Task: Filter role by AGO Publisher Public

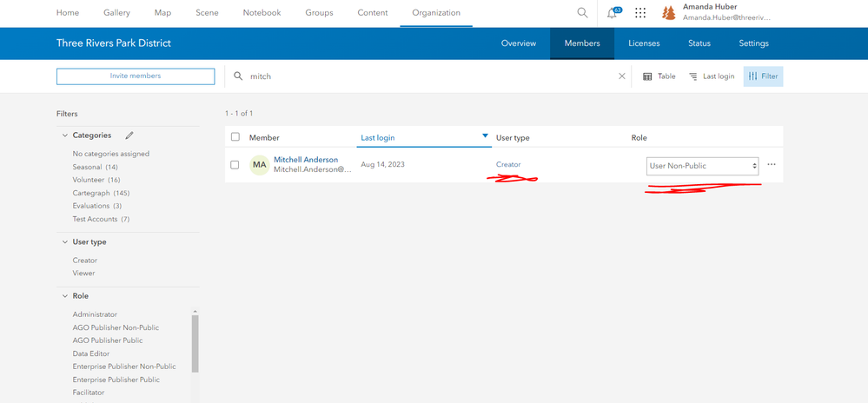Action: tap(108, 340)
